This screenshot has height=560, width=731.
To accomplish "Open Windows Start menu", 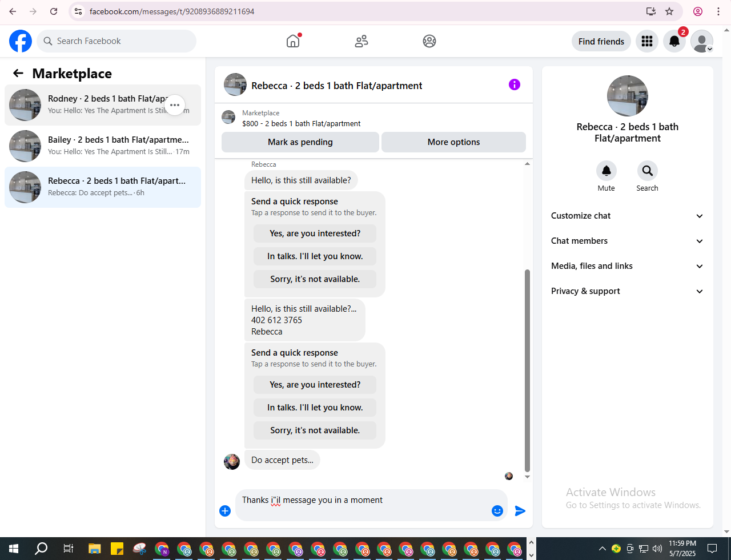I will [x=14, y=549].
